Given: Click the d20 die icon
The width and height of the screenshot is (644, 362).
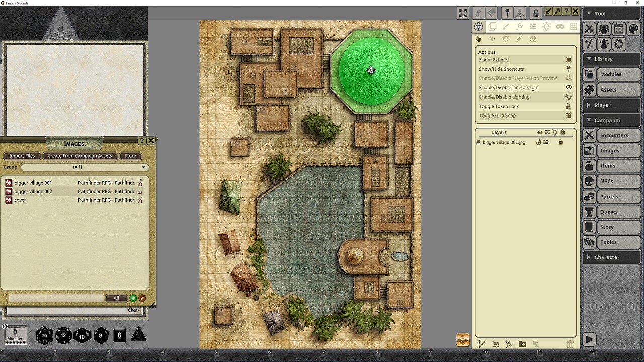Looking at the screenshot, I should [x=44, y=335].
